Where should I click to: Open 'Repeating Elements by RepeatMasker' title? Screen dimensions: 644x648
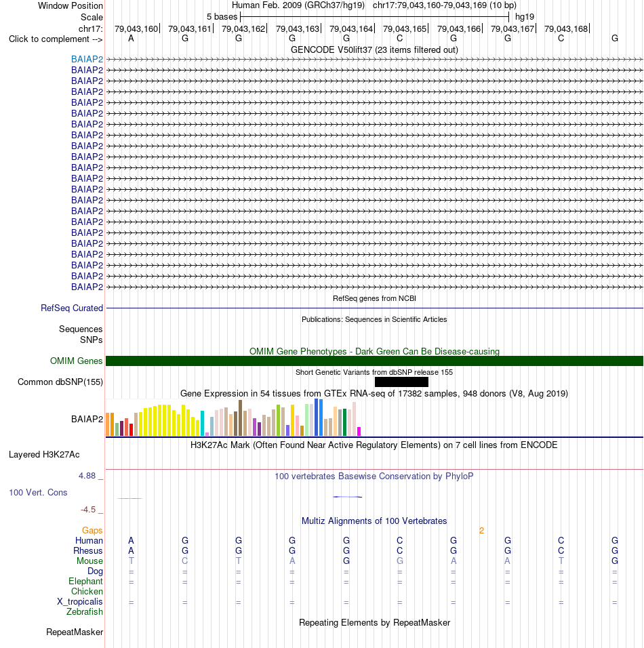coord(374,623)
